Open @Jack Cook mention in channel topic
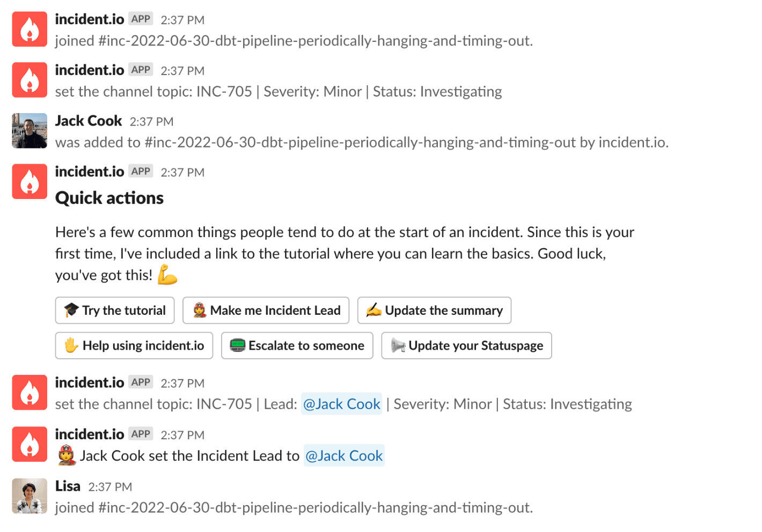 coord(342,404)
